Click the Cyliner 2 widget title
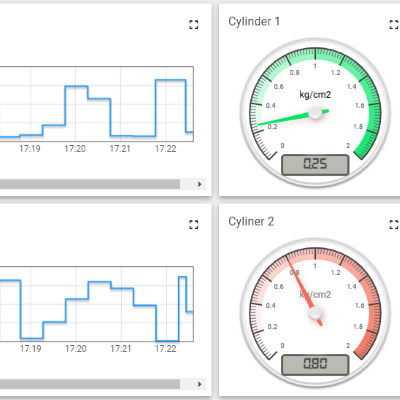The width and height of the screenshot is (400, 400). [251, 222]
